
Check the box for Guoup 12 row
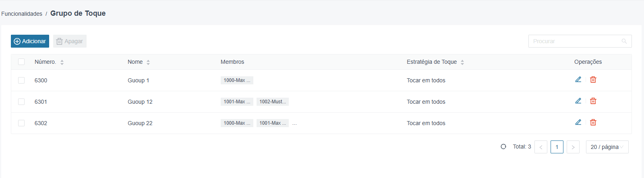[21, 102]
